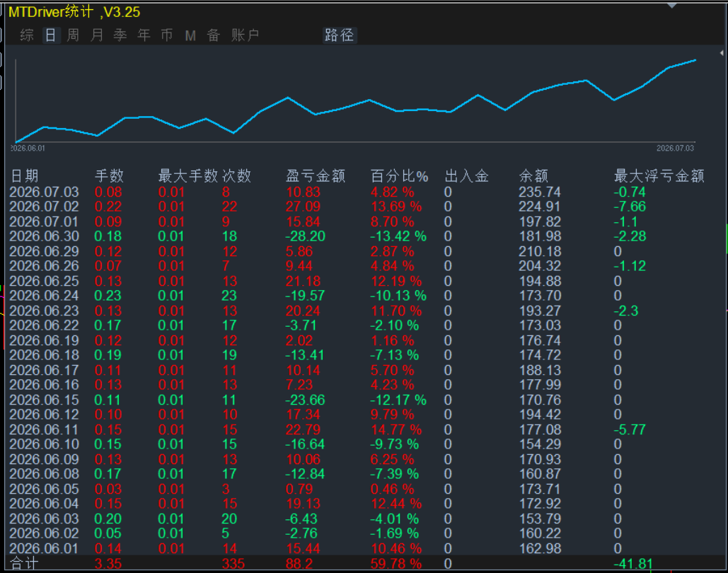Switch to the 综 summary tab

tap(27, 35)
